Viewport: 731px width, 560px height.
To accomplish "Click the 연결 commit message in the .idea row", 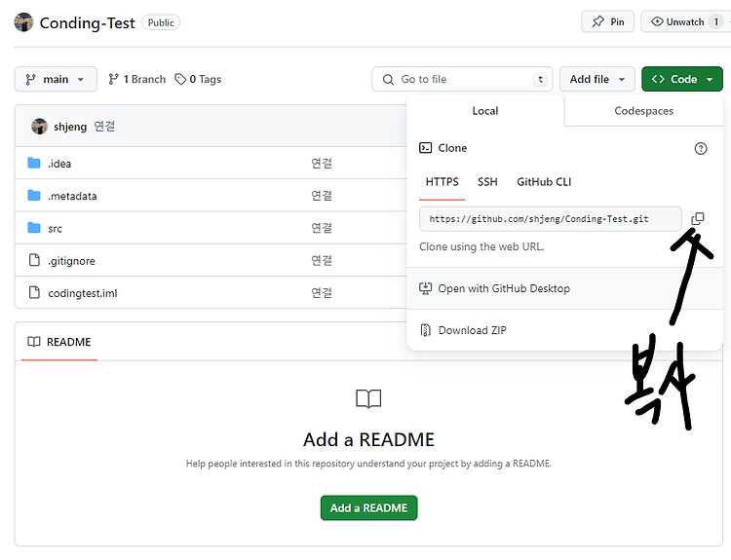I will 322,163.
